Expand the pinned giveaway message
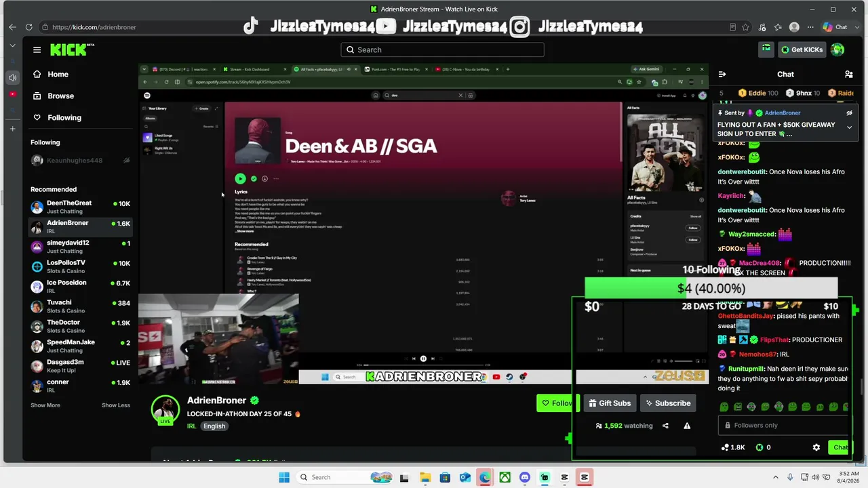 pos(849,127)
